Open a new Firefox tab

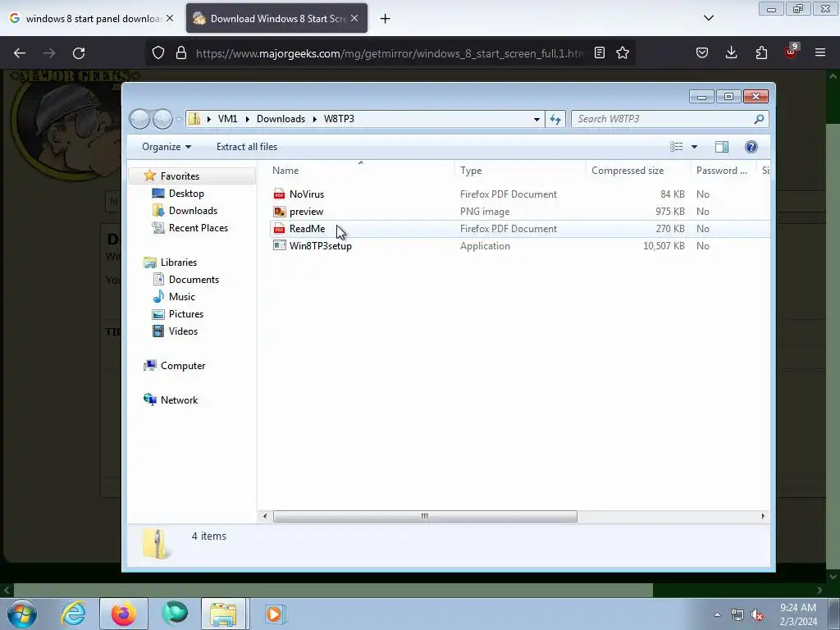pos(386,19)
